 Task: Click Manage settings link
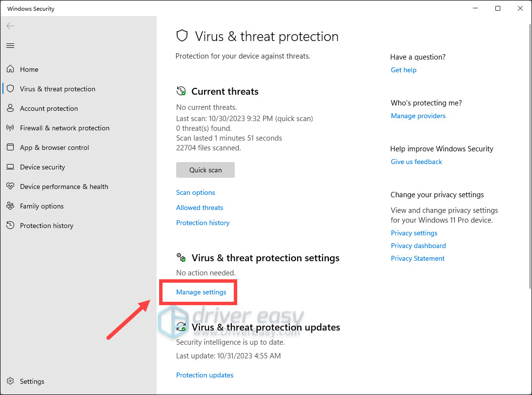pyautogui.click(x=201, y=292)
